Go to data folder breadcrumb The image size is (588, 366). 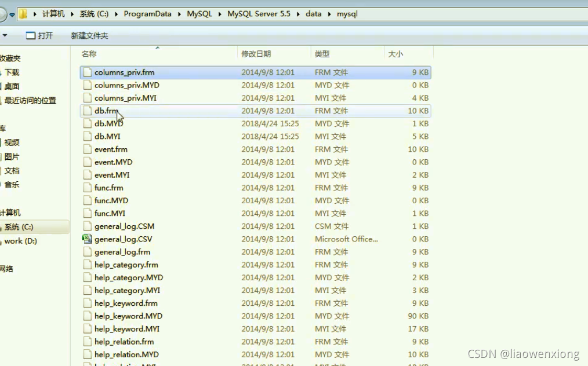click(x=314, y=14)
